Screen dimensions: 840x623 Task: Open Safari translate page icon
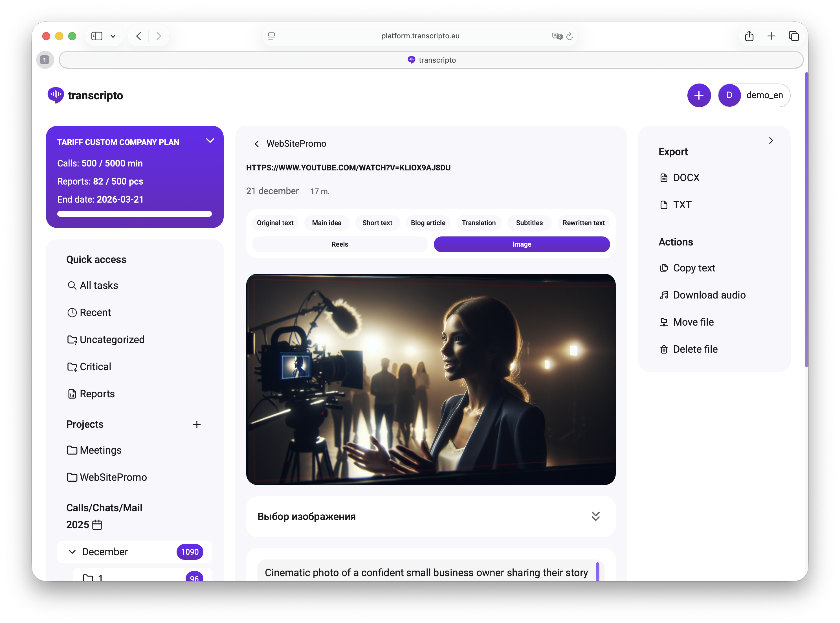tap(557, 36)
